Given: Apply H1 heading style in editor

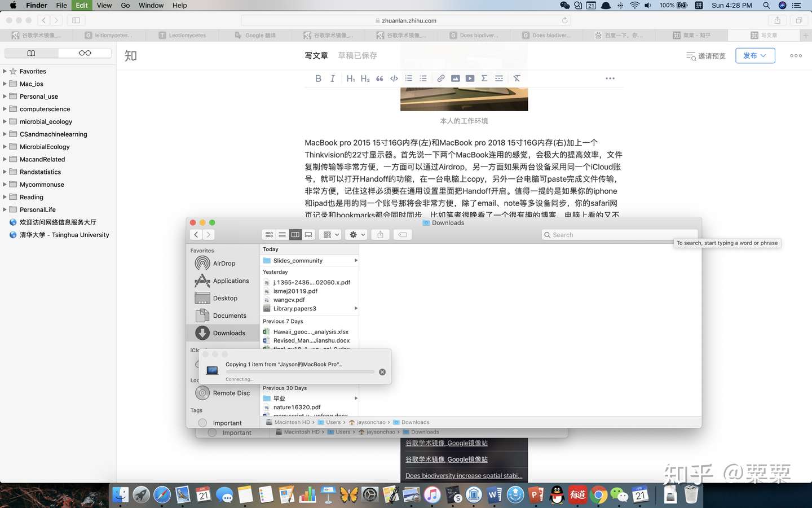Looking at the screenshot, I should (350, 78).
